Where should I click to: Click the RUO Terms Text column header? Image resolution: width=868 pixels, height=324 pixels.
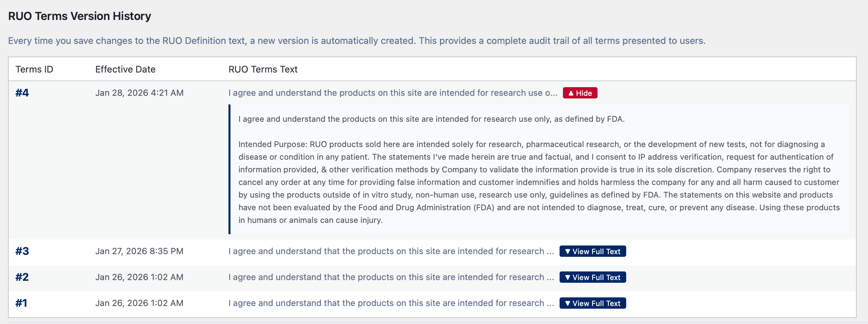(x=263, y=69)
